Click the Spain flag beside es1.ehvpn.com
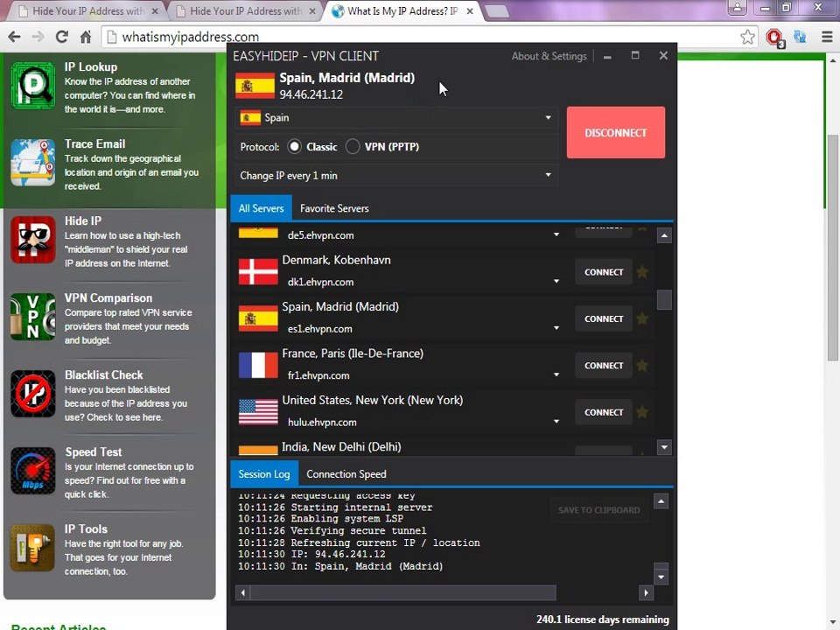 tap(258, 318)
